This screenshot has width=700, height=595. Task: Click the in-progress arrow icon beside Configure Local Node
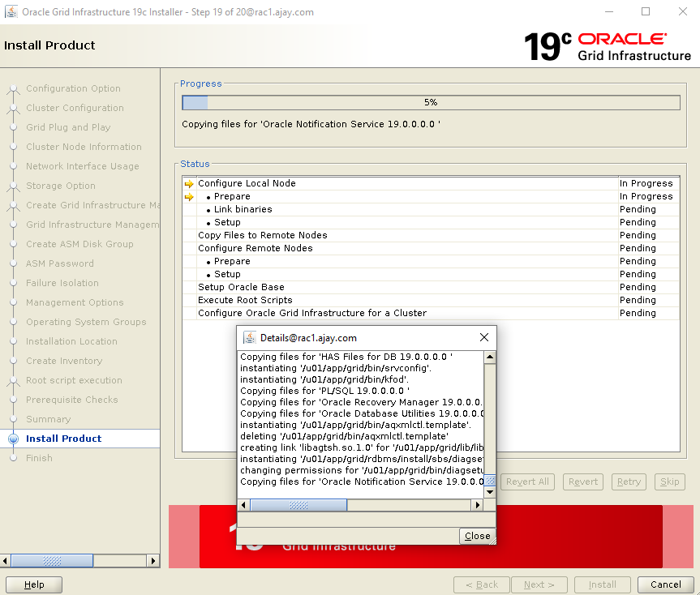189,184
